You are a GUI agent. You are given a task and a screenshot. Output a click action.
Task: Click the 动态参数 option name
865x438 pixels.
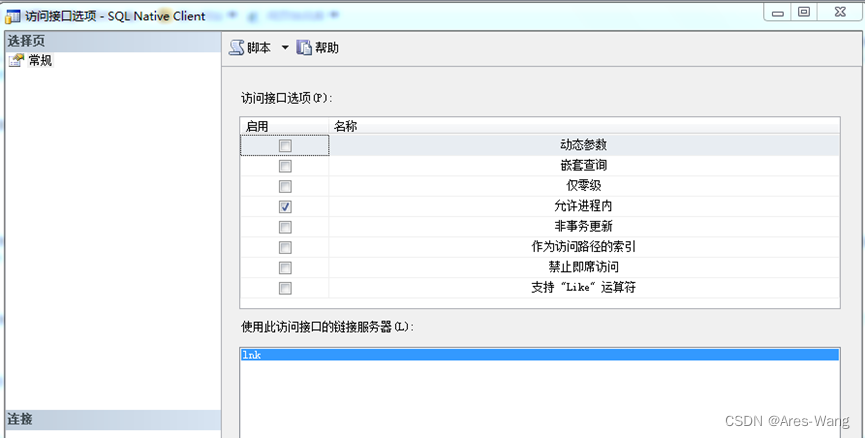584,145
